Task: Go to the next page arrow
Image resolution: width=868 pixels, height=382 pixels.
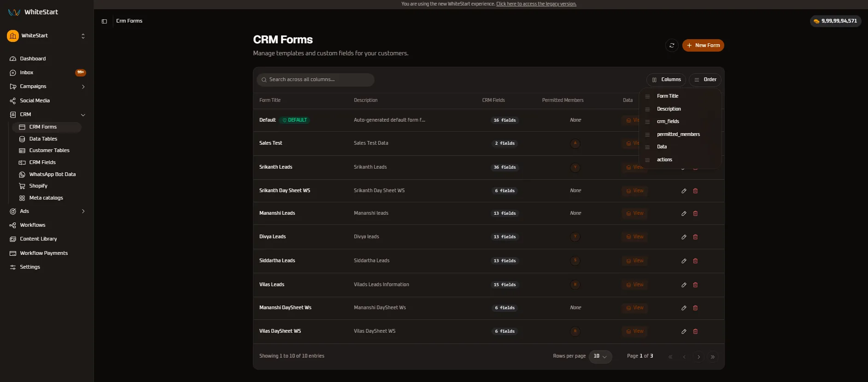Action: (x=698, y=357)
